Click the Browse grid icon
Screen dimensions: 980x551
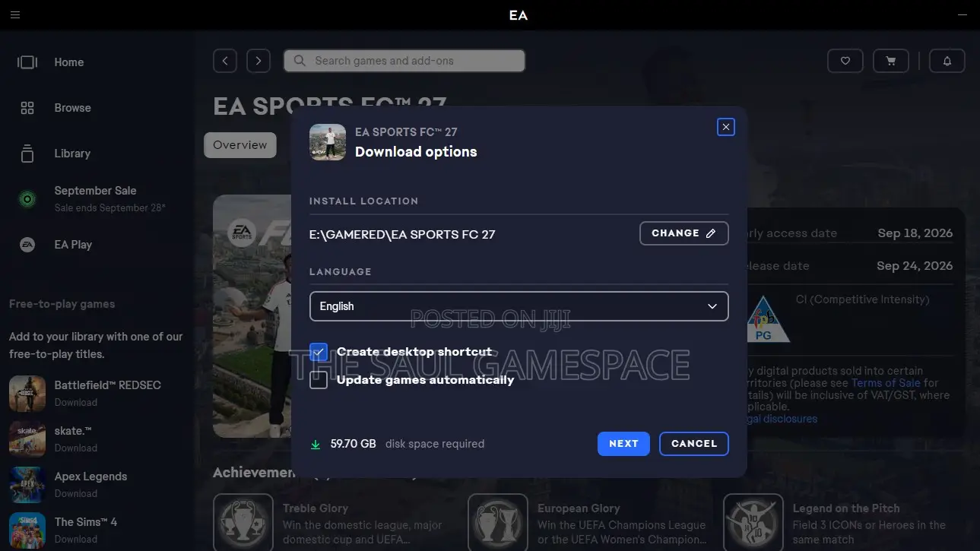coord(27,108)
